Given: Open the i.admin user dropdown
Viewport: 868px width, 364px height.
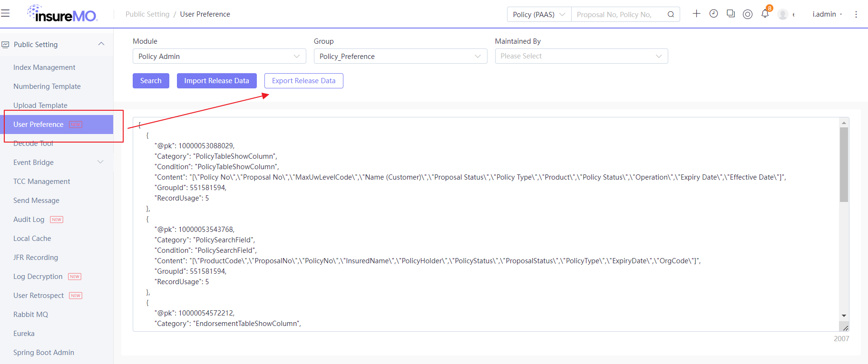Looking at the screenshot, I should click(x=827, y=14).
